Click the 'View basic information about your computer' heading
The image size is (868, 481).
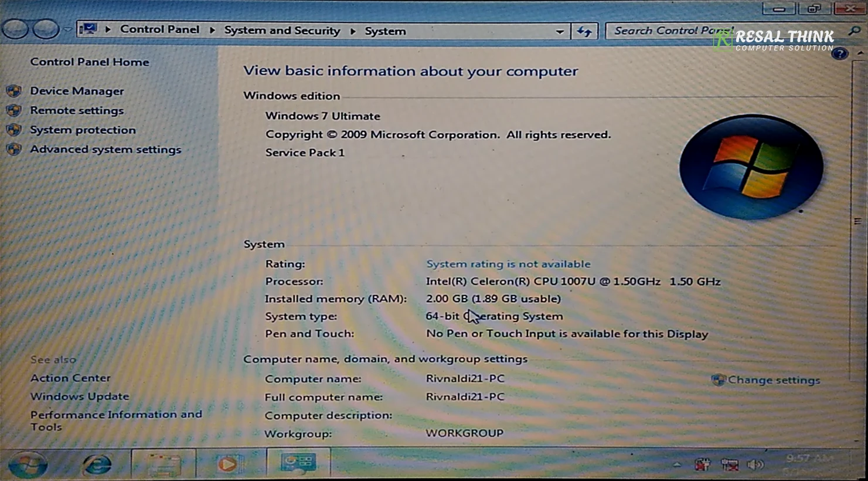tap(411, 71)
